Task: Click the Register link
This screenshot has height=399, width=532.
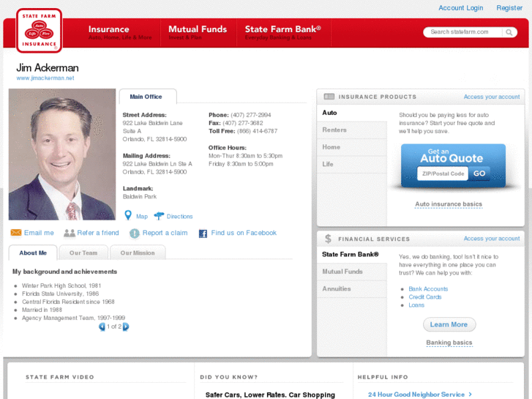Action: [509, 8]
